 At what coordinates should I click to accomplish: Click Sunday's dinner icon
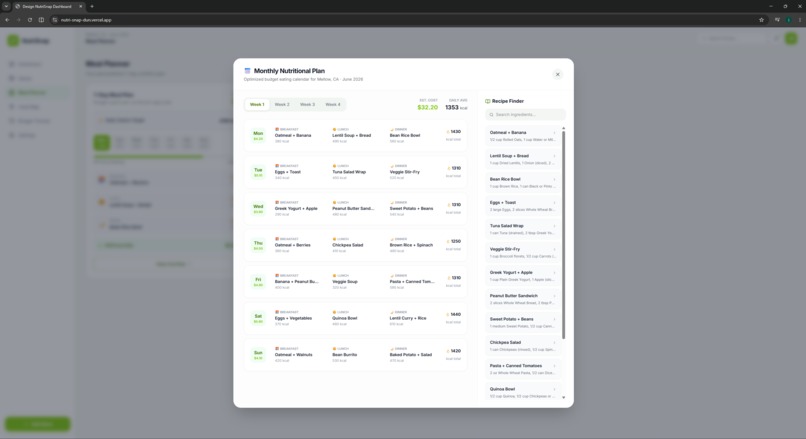[x=392, y=349]
